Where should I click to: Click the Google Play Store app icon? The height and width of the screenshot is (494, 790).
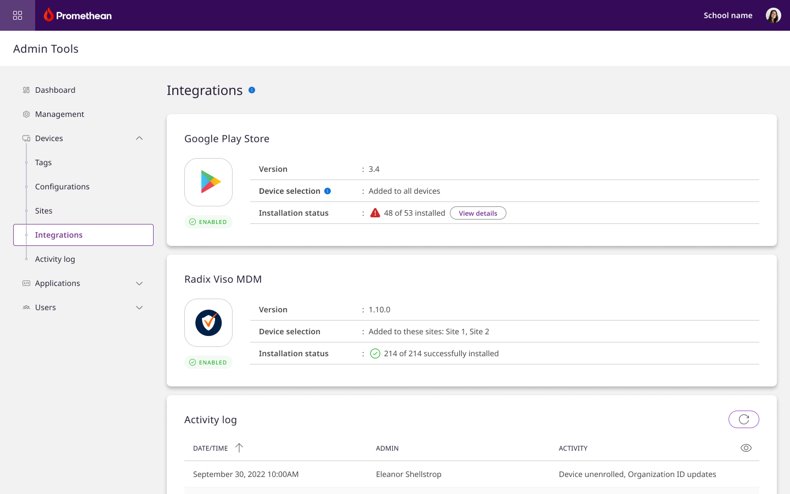(x=209, y=182)
